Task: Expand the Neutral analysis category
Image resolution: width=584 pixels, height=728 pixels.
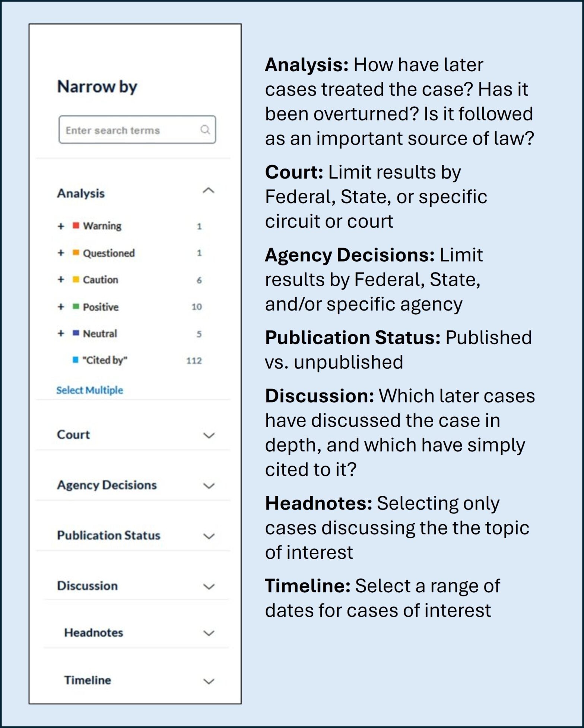Action: 61,333
